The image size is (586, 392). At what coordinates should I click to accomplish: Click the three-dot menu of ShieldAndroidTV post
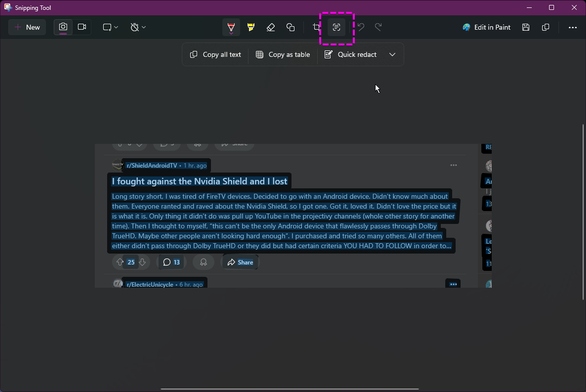[x=453, y=165]
